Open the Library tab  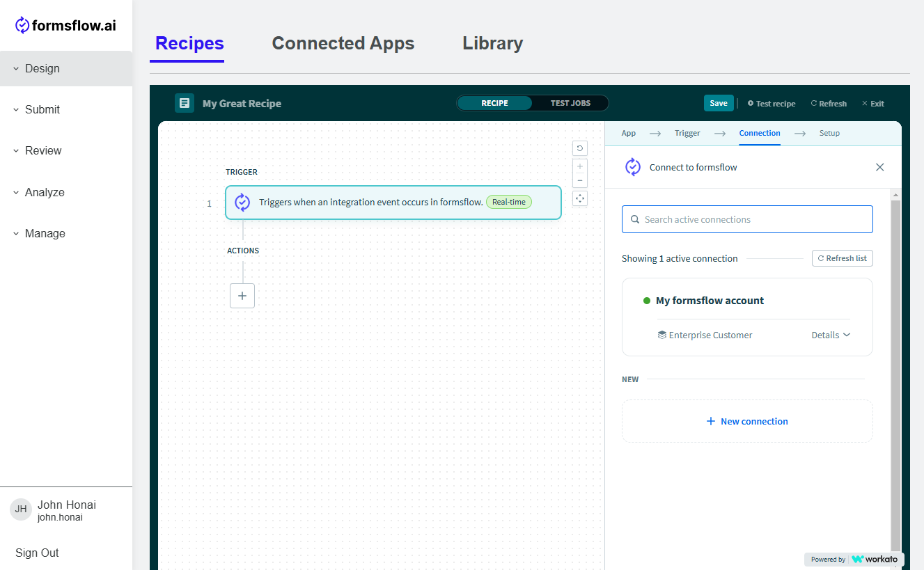[x=492, y=43]
